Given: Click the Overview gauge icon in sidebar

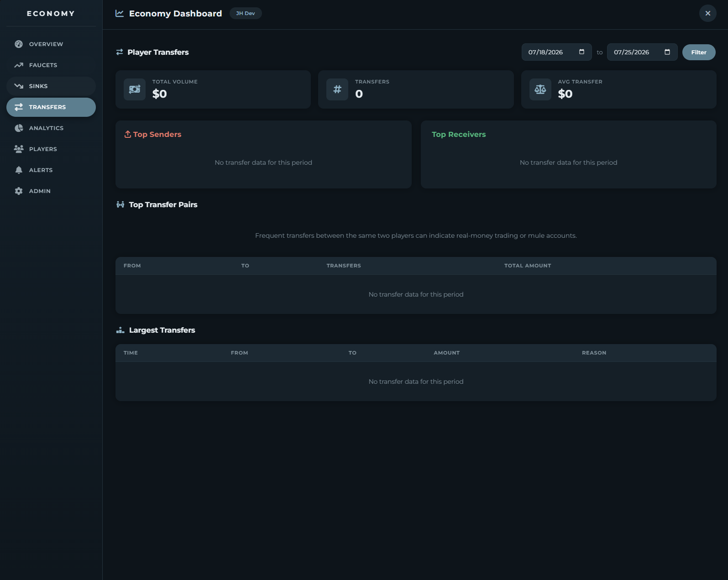Looking at the screenshot, I should click(x=19, y=44).
